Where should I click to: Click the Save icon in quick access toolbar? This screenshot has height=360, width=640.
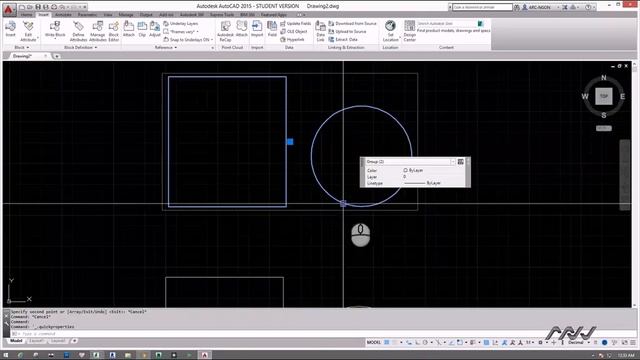click(x=38, y=7)
